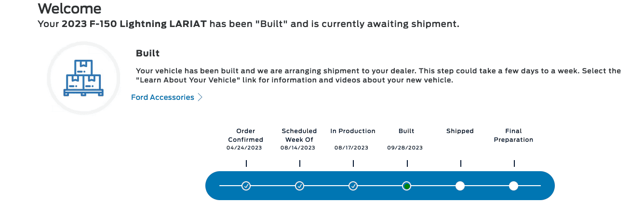Click the Scheduled Week Of checkmark circle

300,186
